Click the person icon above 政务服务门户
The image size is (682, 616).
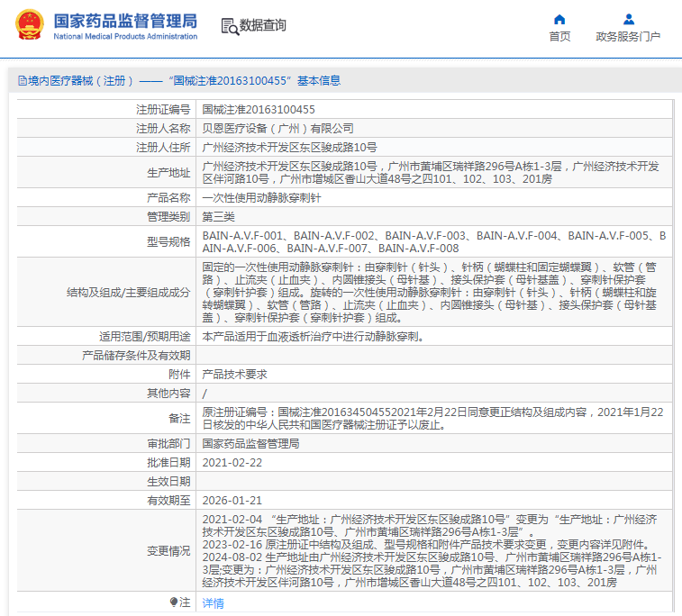(x=628, y=19)
